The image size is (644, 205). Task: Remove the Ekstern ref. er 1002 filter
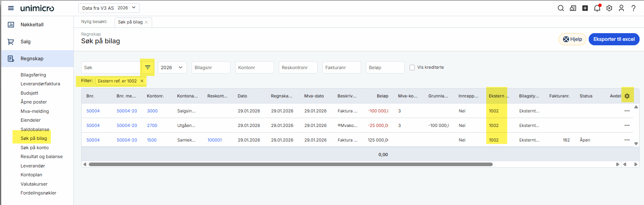[x=142, y=81]
